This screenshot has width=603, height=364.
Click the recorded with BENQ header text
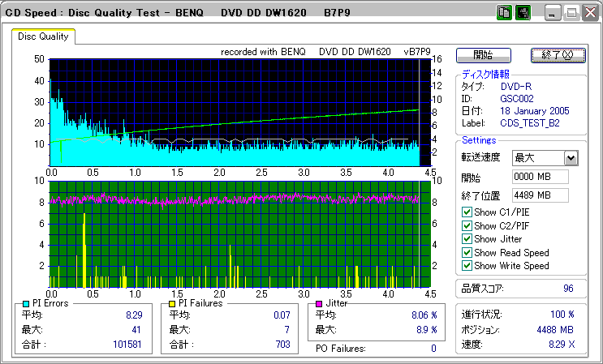(325, 52)
